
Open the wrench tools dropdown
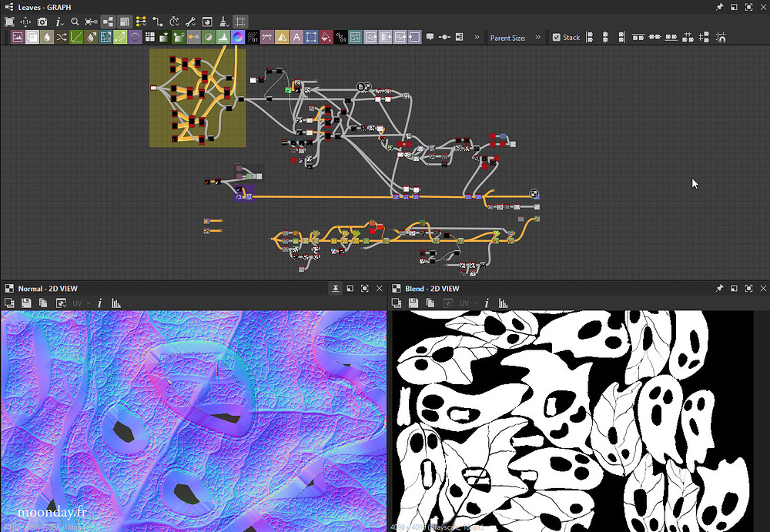tap(190, 22)
